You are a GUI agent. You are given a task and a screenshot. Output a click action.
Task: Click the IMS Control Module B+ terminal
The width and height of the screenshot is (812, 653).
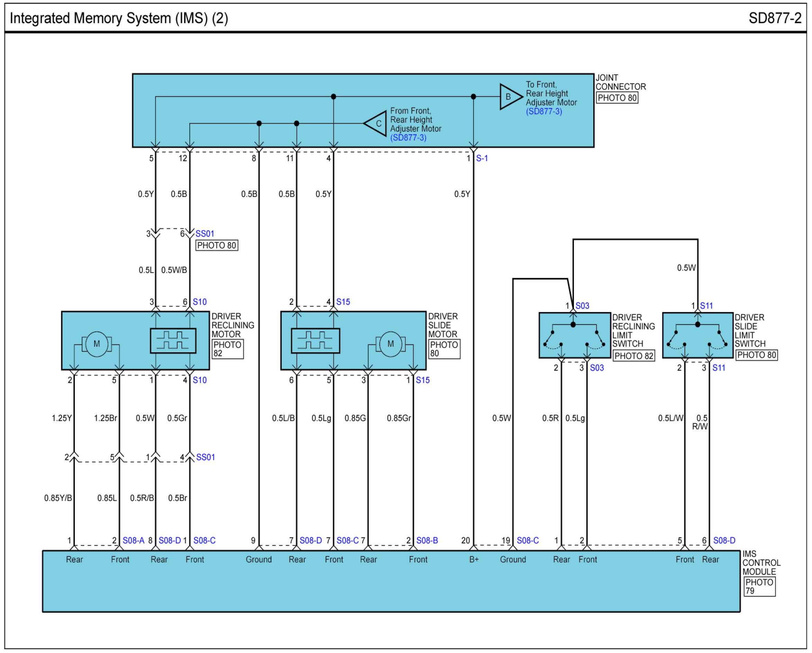coord(474,560)
